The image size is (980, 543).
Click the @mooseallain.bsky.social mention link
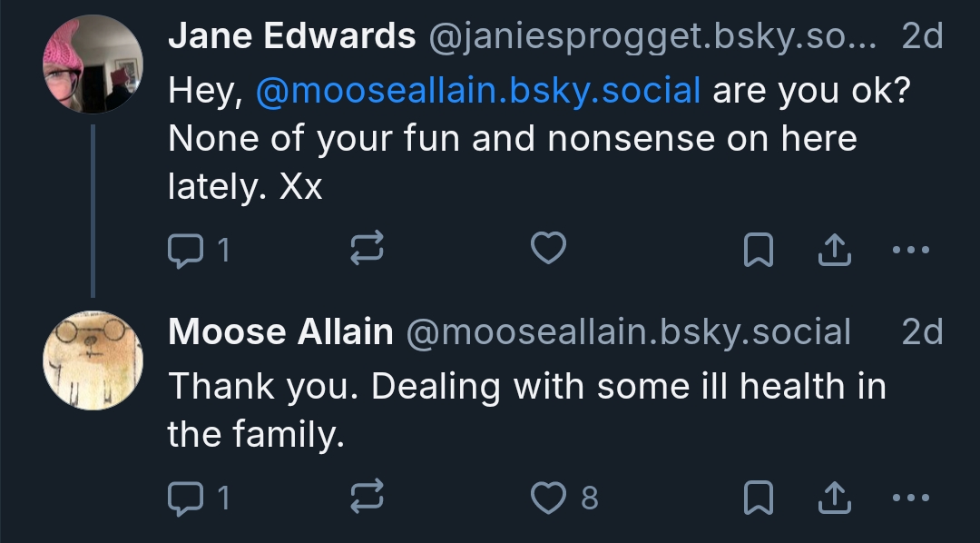478,91
